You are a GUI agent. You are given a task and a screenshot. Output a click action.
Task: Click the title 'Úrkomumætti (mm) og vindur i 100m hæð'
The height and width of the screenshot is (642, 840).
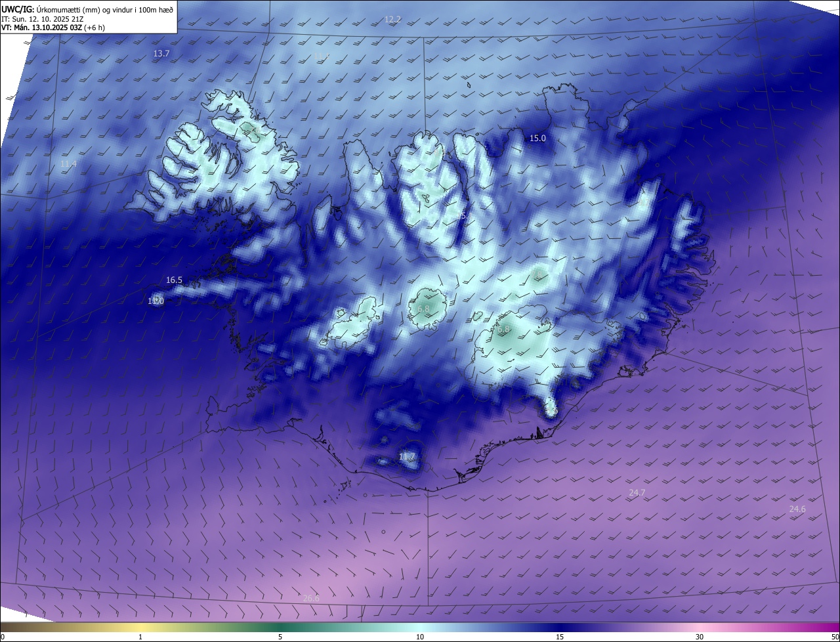tap(104, 9)
